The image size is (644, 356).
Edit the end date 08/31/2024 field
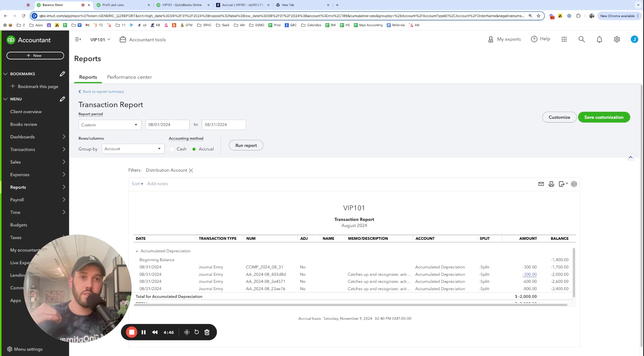pos(224,125)
